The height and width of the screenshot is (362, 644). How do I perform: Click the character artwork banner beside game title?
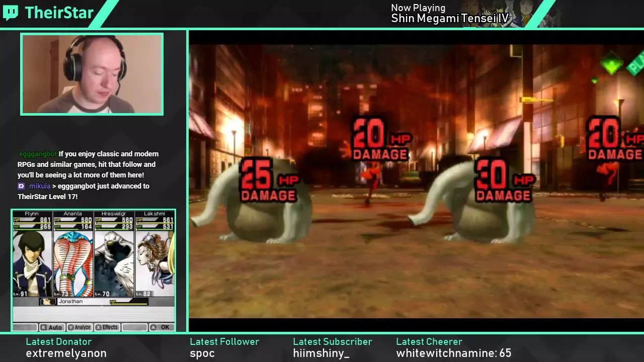click(508, 14)
